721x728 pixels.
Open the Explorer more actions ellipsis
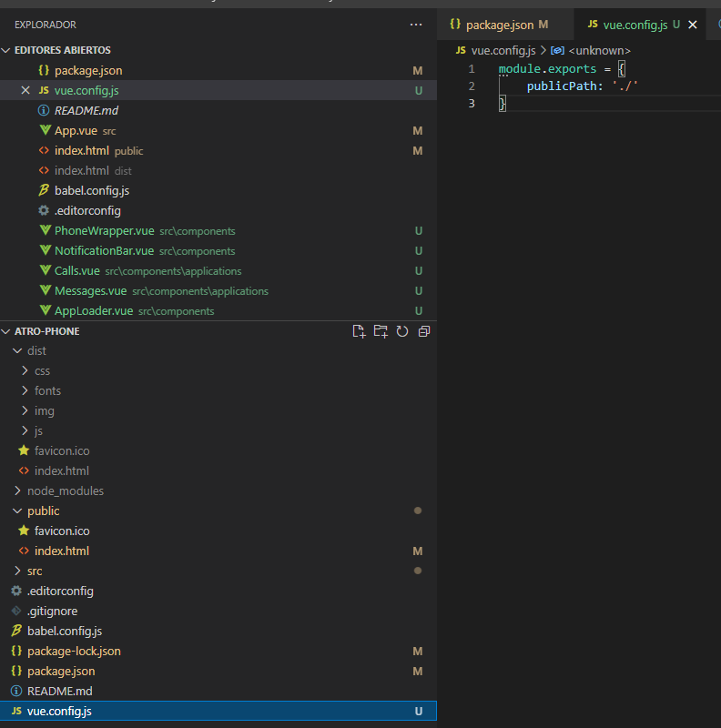pos(416,25)
